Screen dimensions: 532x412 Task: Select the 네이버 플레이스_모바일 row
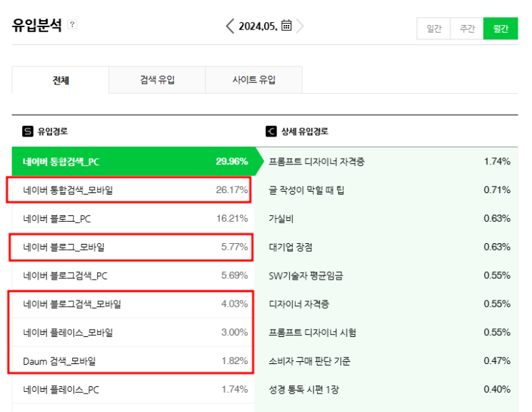click(133, 333)
